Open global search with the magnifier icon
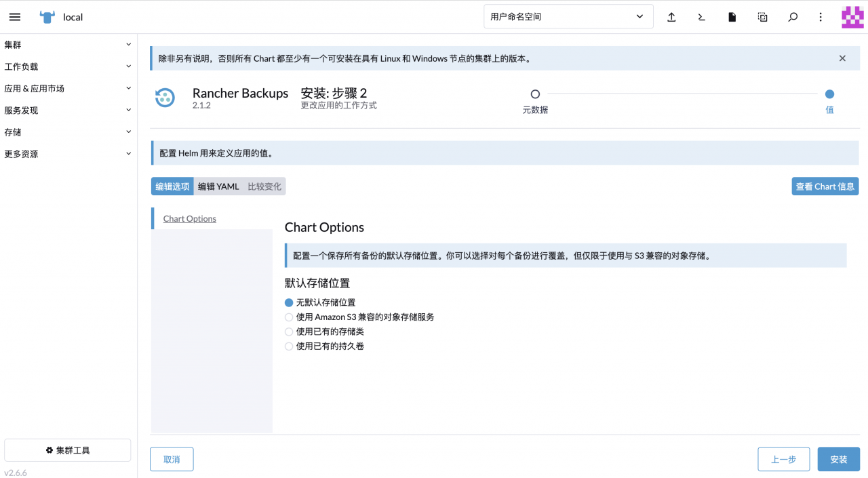 792,16
